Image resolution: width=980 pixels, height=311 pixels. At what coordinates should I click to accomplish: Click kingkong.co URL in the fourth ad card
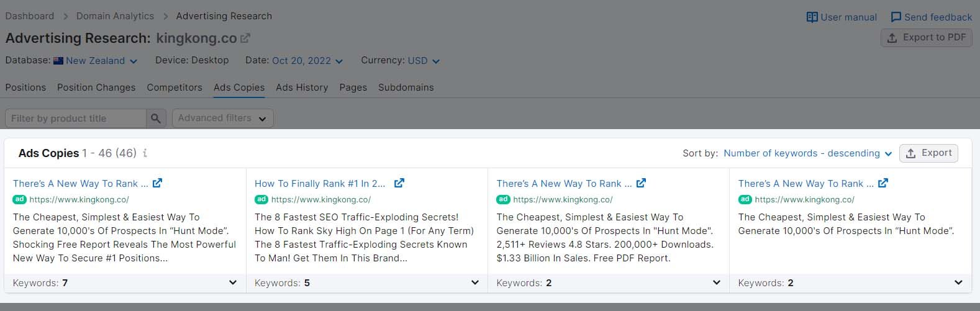[x=804, y=200]
